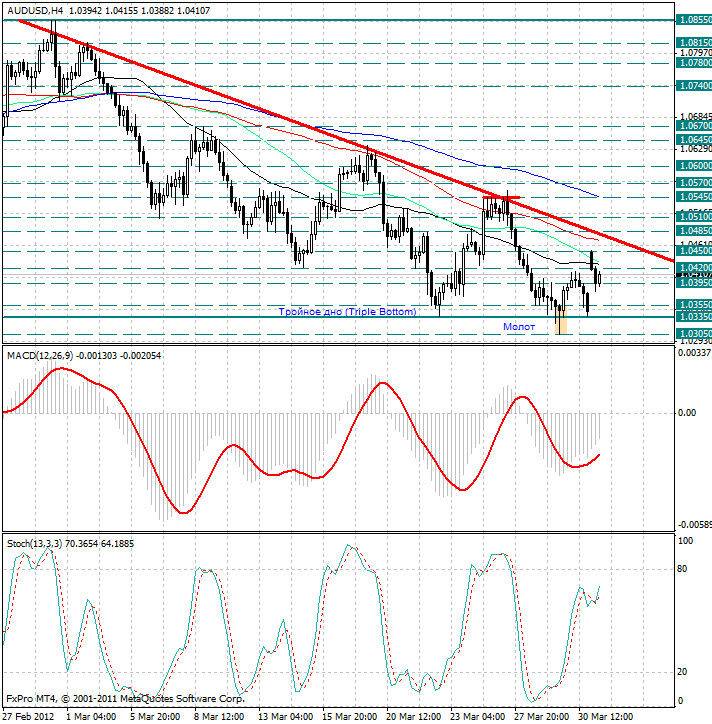Click the 80 Stochastic level label
This screenshot has height=724, width=712.
click(x=682, y=569)
